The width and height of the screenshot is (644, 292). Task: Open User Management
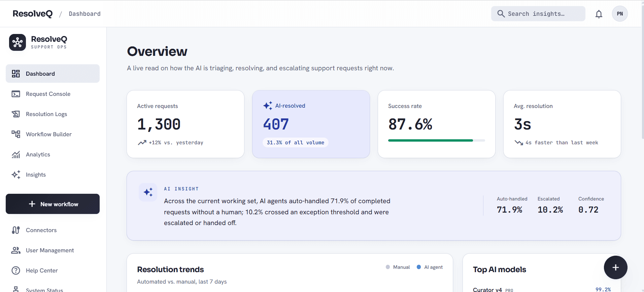pos(53,250)
